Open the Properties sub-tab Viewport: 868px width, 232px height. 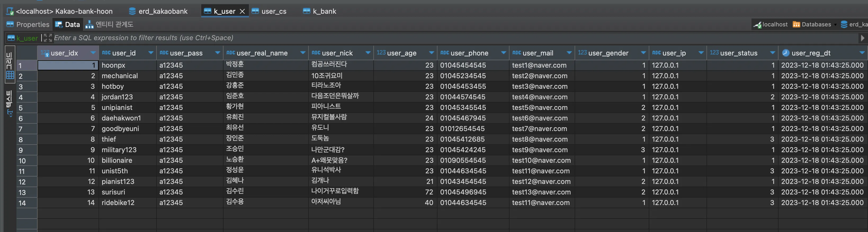point(28,25)
